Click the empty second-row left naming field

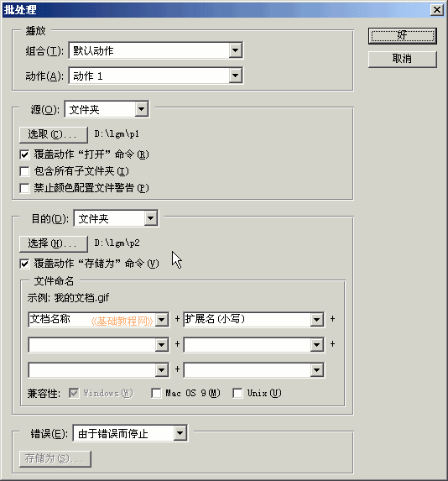(98, 345)
